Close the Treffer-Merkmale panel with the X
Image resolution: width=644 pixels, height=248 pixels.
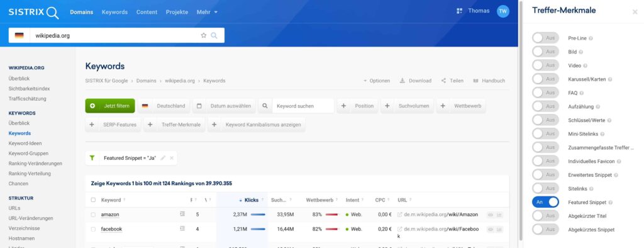pyautogui.click(x=635, y=12)
